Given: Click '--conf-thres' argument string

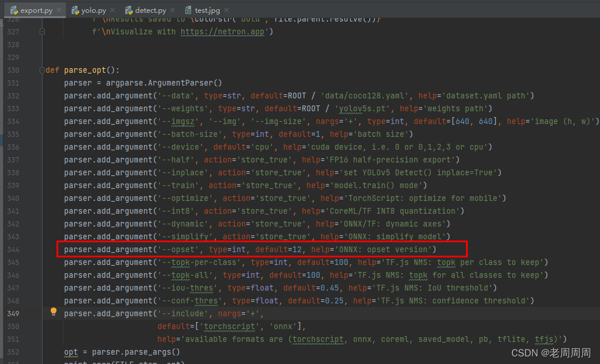Looking at the screenshot, I should [190, 301].
